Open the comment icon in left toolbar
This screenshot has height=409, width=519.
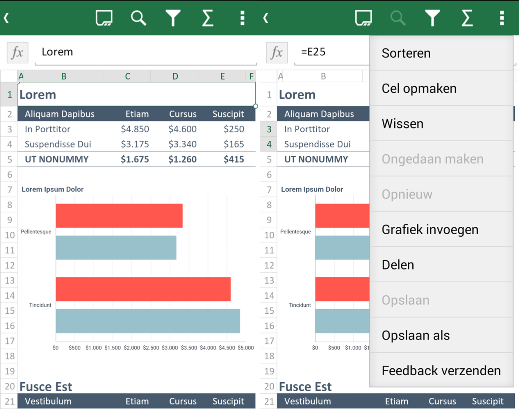104,18
